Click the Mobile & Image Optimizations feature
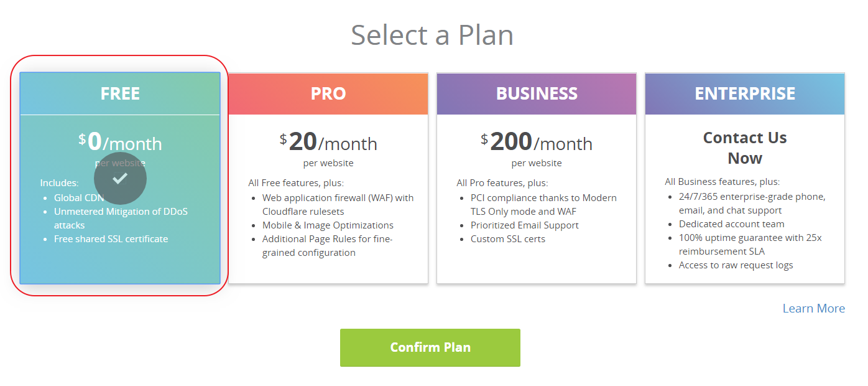Viewport: 868px width, 386px height. [328, 225]
